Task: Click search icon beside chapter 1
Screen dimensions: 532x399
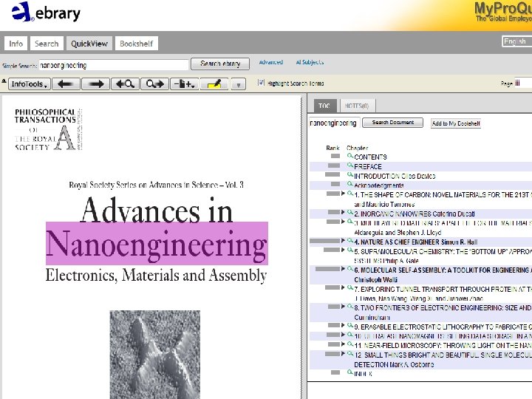Action: 350,194
